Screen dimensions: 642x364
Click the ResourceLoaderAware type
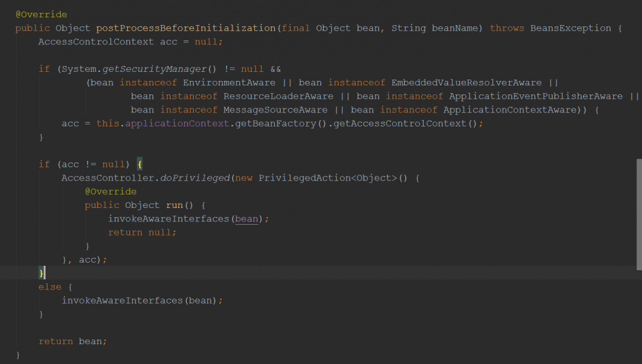point(279,96)
